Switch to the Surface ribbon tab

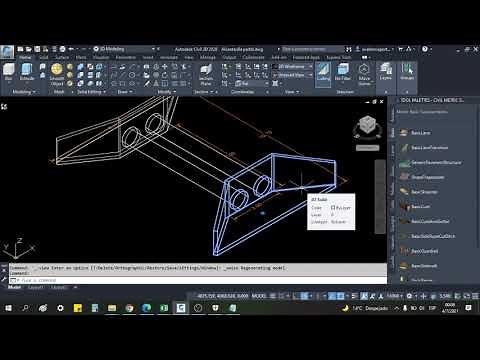pos(62,57)
